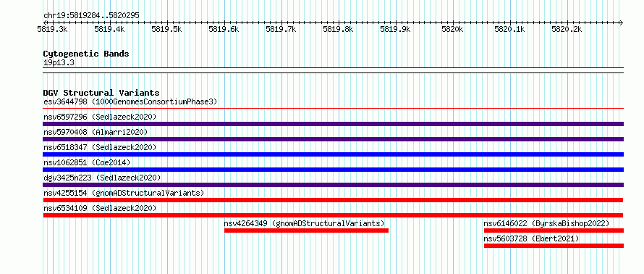Click the red bar under nsv4264349
This screenshot has width=644, height=274.
tap(306, 231)
